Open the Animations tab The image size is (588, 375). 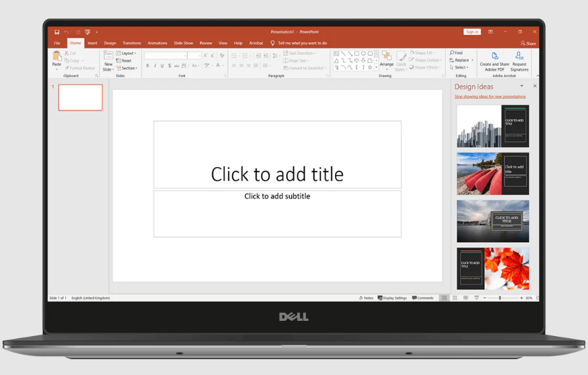coord(157,43)
